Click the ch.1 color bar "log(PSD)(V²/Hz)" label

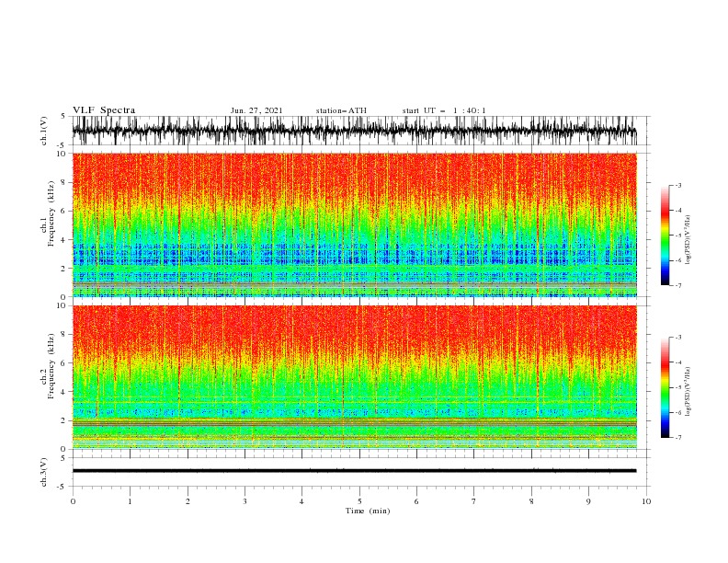(688, 240)
